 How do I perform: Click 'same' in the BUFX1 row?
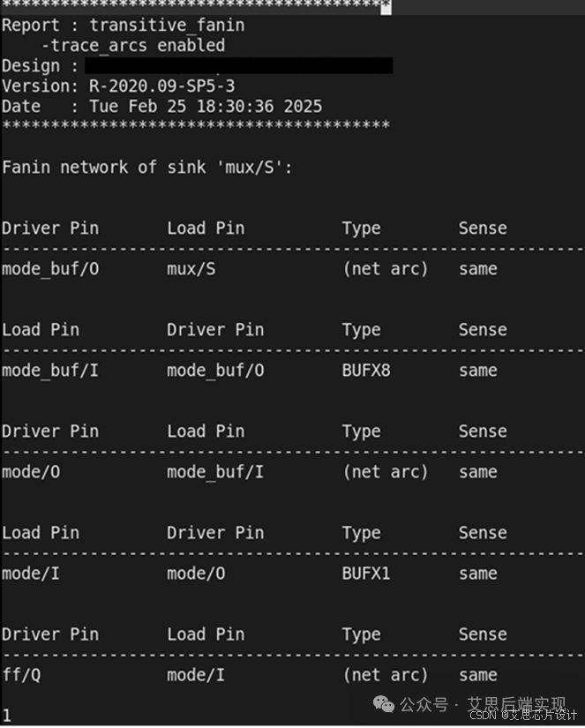[477, 574]
